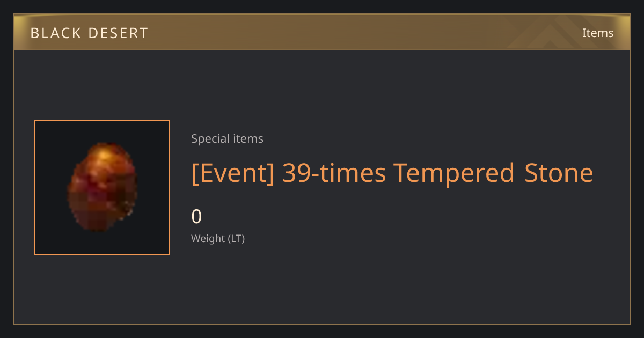Viewport: 644px width, 338px height.
Task: Click the Weight (LT) label
Action: pyautogui.click(x=218, y=239)
